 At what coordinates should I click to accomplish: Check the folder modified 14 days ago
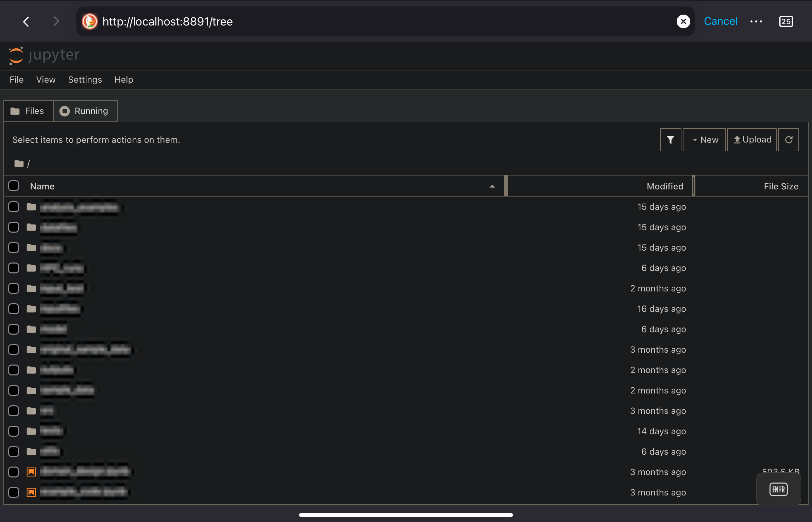14,431
